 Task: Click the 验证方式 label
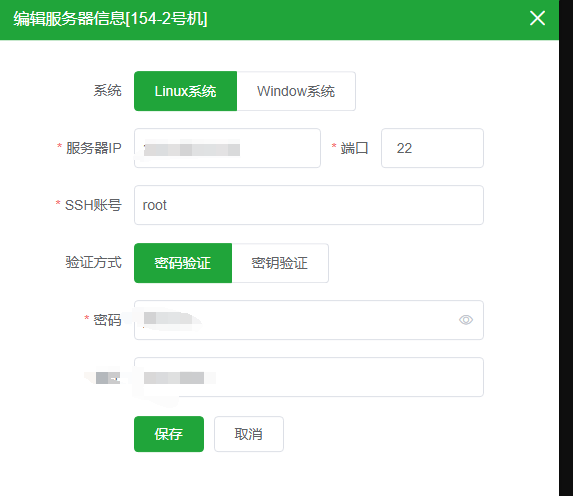point(94,262)
